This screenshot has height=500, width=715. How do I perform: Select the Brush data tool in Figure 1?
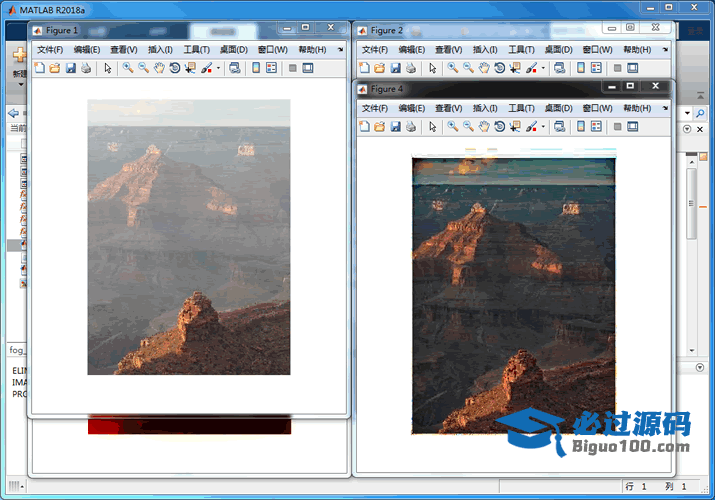pyautogui.click(x=206, y=68)
